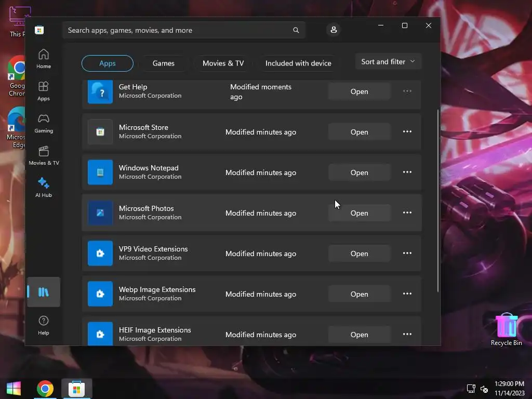Click the Webp Image Extensions icon
Image resolution: width=532 pixels, height=399 pixels.
click(100, 294)
